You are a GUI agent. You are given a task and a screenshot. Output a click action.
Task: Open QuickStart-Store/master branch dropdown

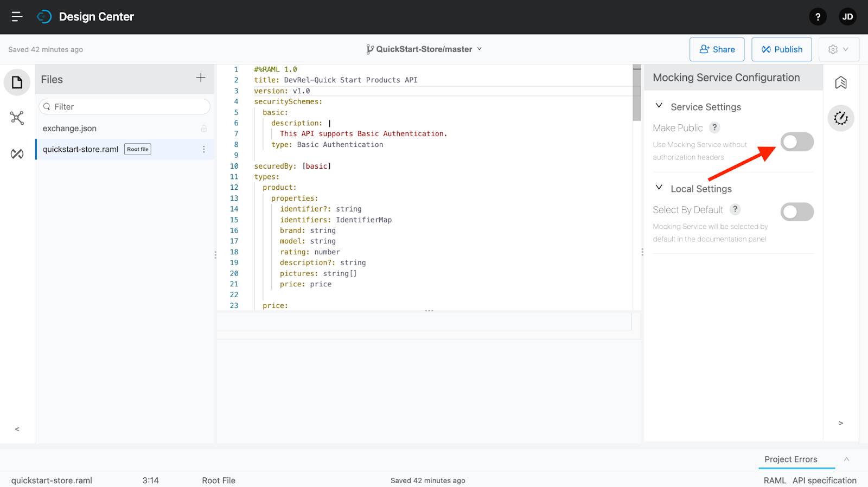coord(424,49)
